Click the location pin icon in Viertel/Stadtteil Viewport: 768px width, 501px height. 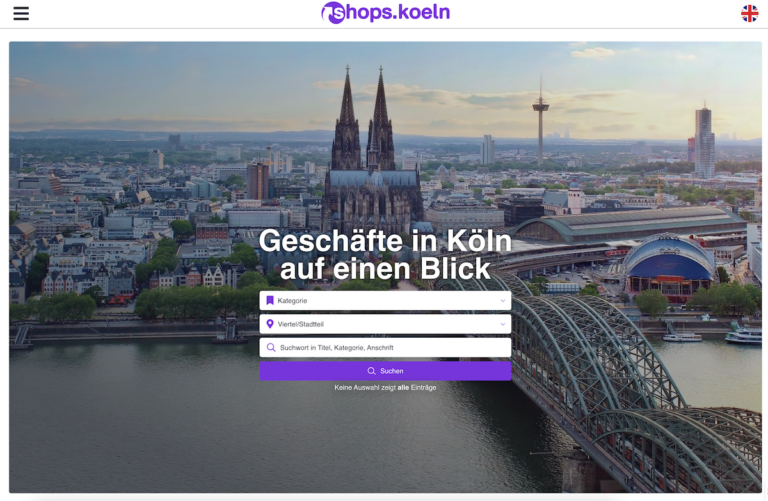[270, 324]
